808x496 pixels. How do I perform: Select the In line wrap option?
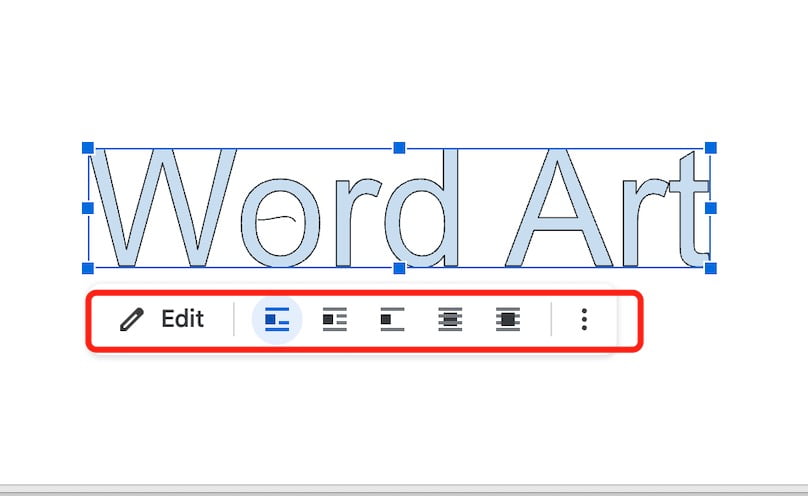point(277,319)
